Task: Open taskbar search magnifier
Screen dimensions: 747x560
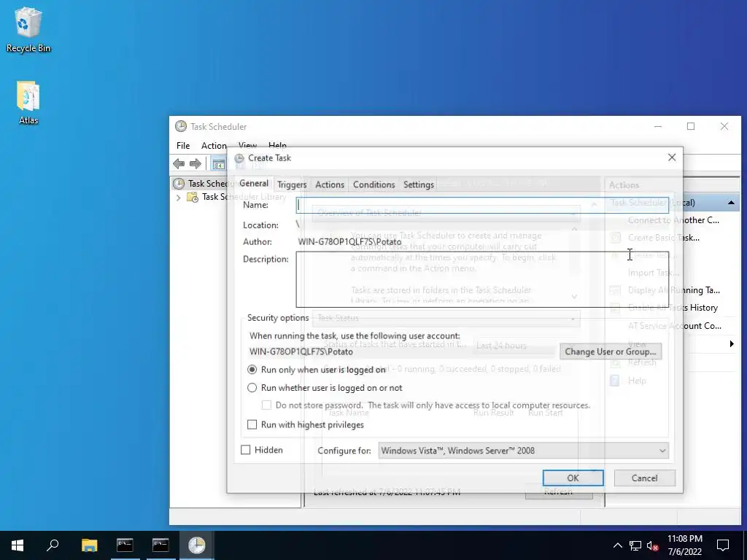Action: [53, 545]
